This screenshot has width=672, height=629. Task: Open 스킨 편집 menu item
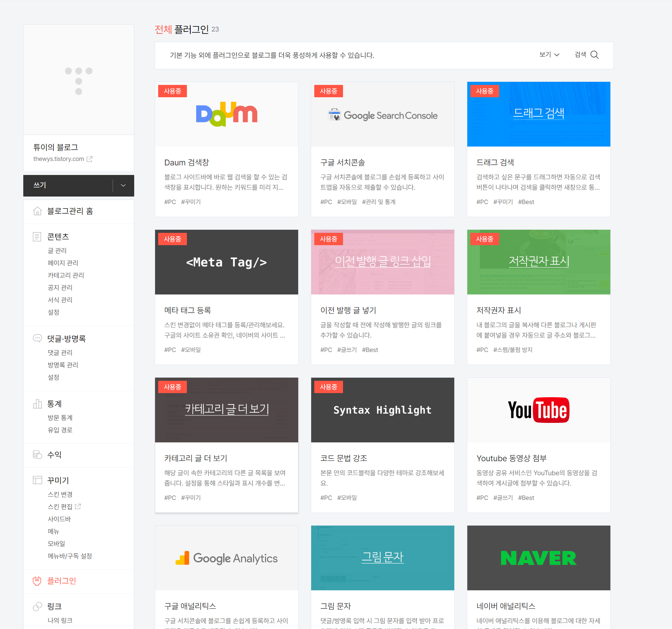click(x=60, y=507)
